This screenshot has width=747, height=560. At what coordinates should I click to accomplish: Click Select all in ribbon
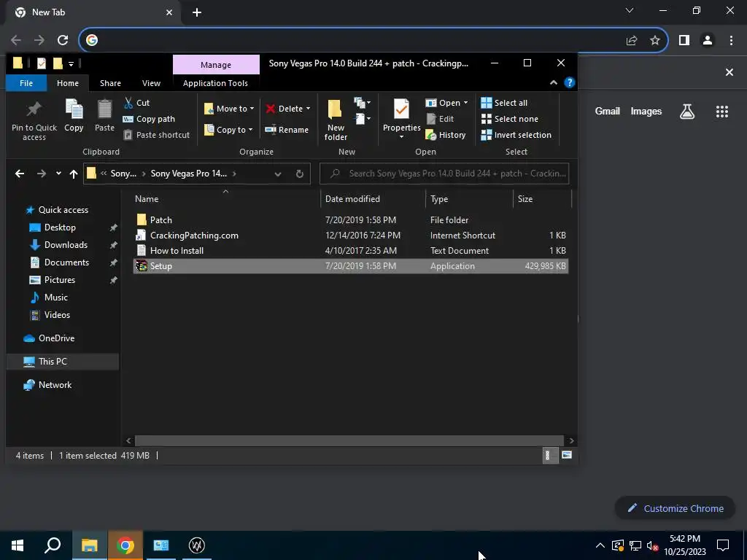tap(505, 103)
